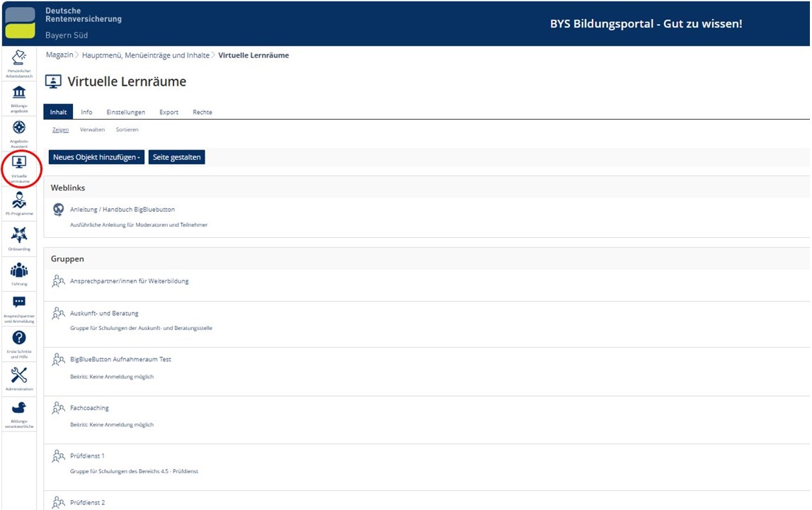Click the Seite gestalten button
Screen dimensions: 812x510
176,157
